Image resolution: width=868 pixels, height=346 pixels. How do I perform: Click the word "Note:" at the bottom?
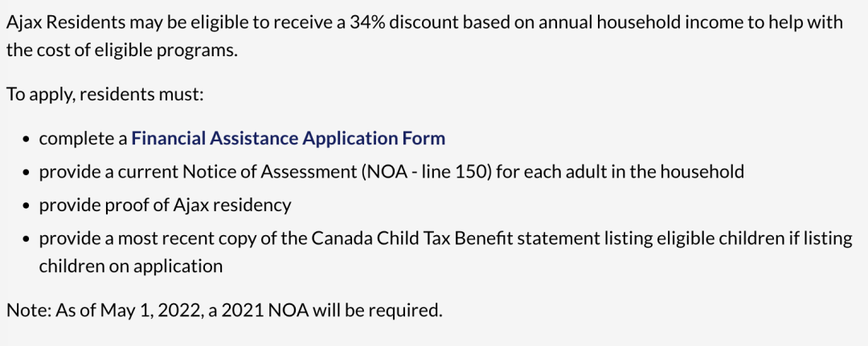coord(29,310)
